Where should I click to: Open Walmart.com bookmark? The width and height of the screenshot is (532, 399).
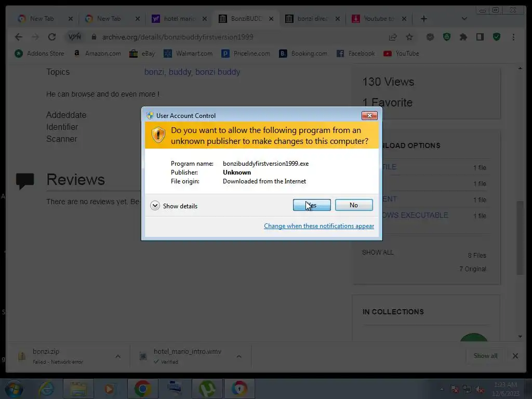click(x=188, y=54)
